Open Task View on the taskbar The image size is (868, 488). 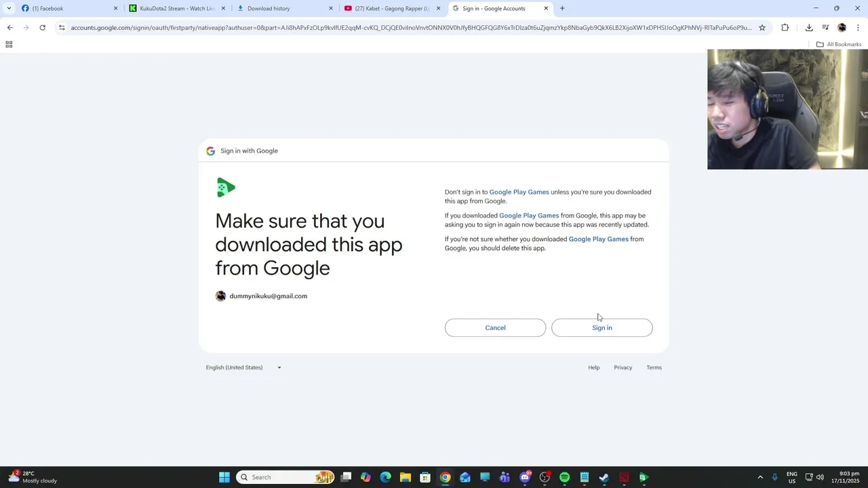[x=346, y=477]
